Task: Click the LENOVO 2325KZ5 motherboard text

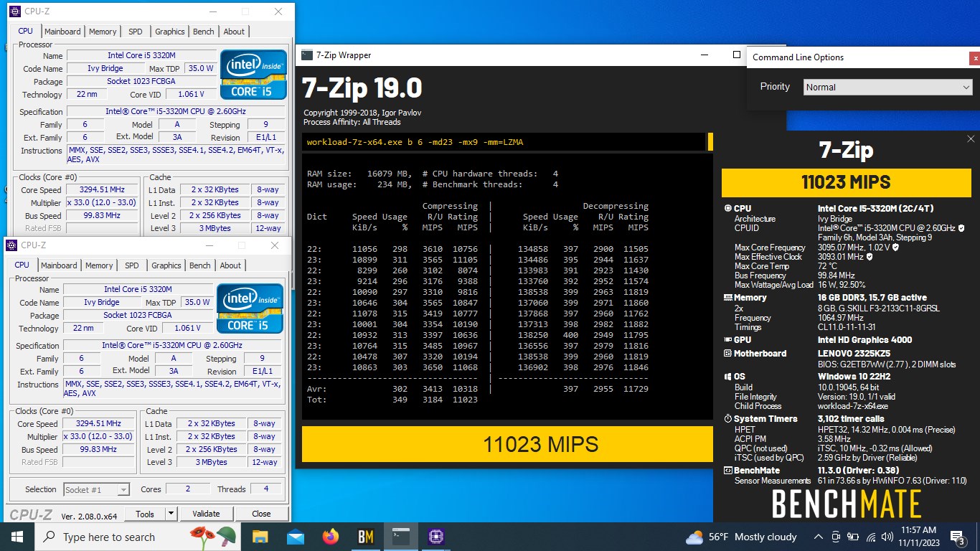Action: click(x=855, y=354)
